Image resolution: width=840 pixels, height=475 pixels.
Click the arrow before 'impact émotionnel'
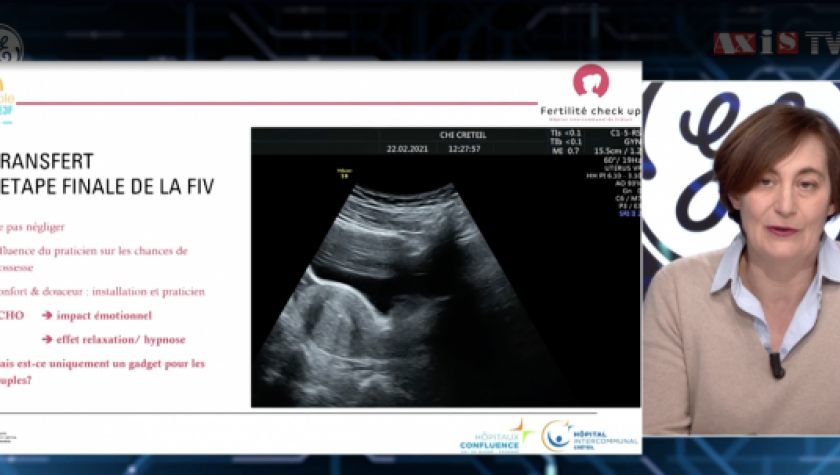click(47, 315)
